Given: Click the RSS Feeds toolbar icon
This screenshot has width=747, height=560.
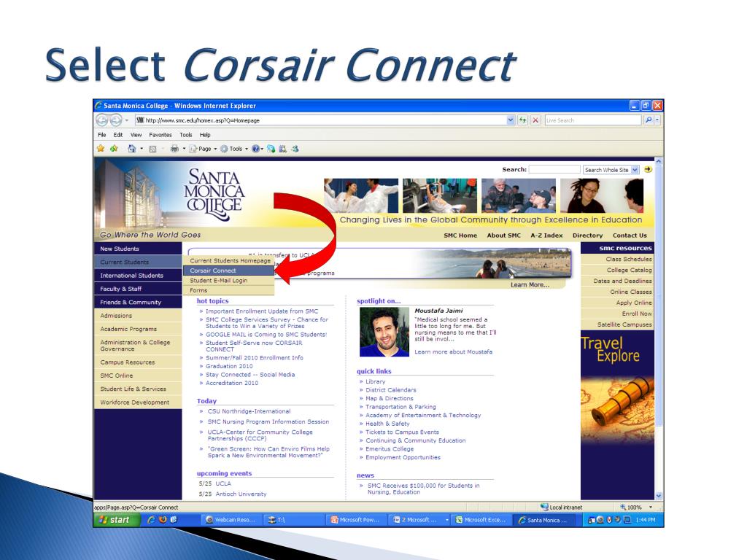Looking at the screenshot, I should point(152,149).
